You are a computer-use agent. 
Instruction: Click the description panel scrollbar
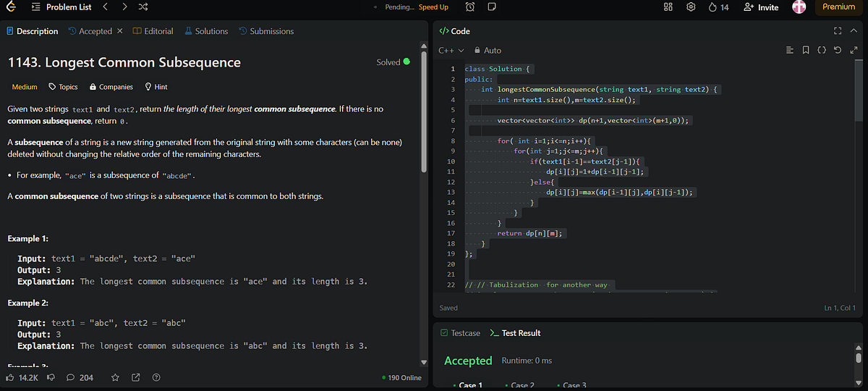click(425, 109)
